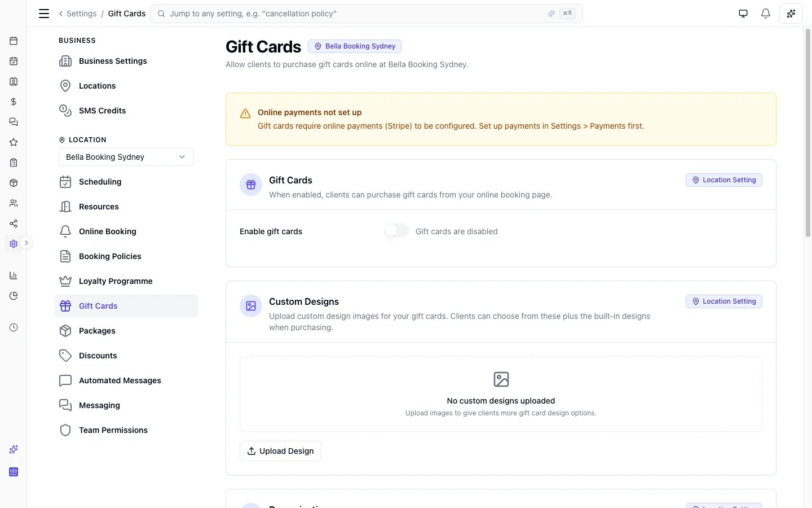Open Packages settings
This screenshot has width=812, height=508.
(x=126, y=331)
